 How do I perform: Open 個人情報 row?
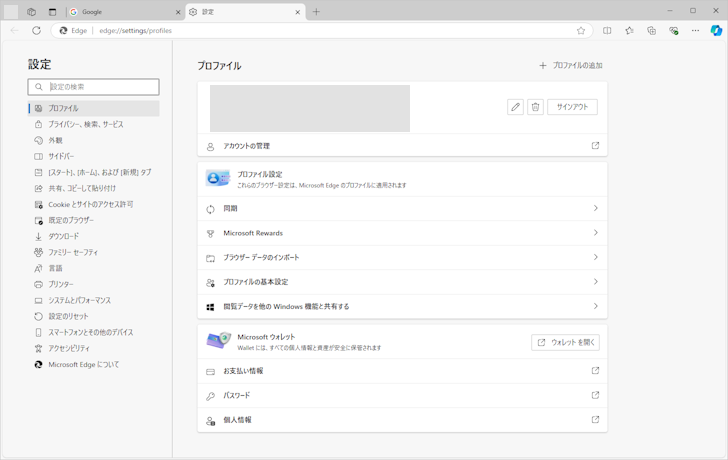[402, 420]
